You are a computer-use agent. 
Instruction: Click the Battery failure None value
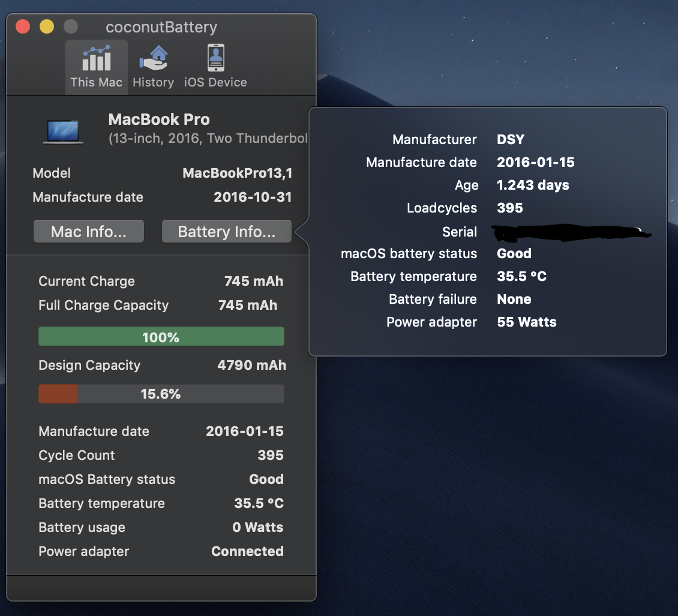[x=514, y=300]
